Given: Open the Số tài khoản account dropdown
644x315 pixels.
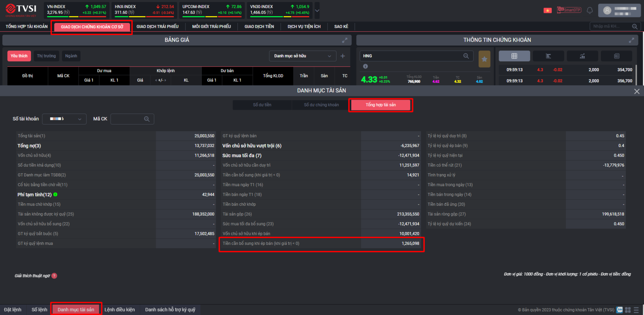Looking at the screenshot, I should (x=64, y=119).
